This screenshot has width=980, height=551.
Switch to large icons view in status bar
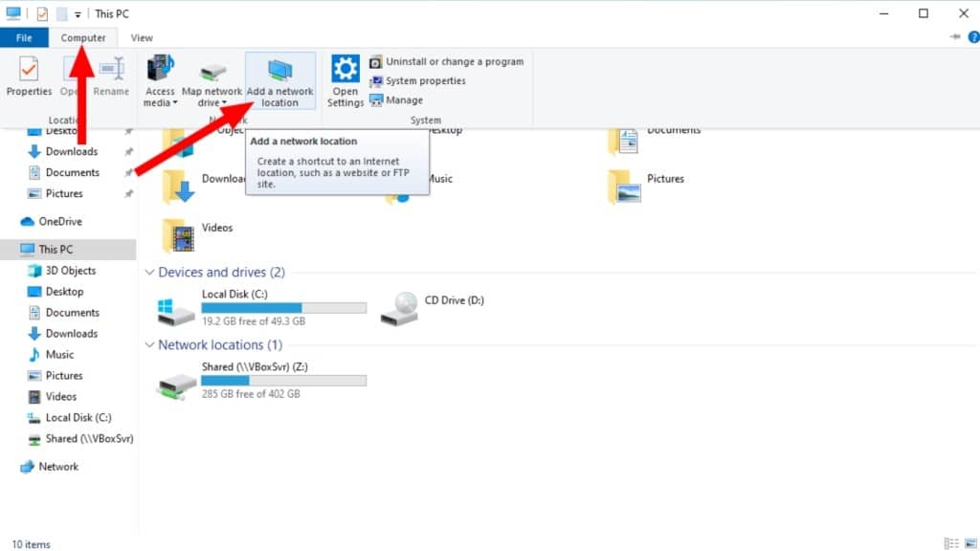[x=970, y=543]
